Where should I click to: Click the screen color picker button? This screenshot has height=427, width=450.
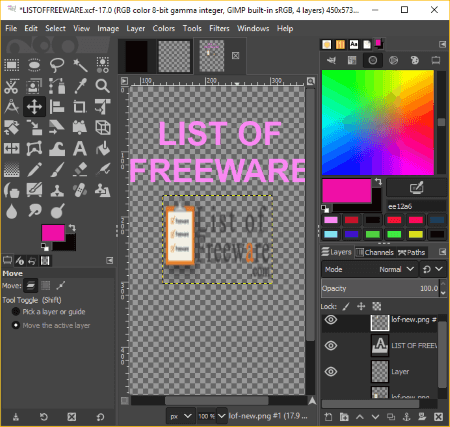[416, 188]
